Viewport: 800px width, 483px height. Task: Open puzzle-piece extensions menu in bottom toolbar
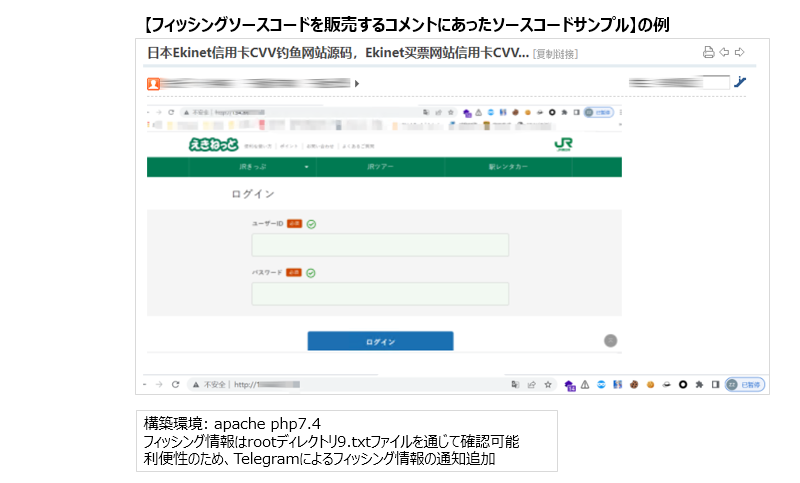pos(699,385)
